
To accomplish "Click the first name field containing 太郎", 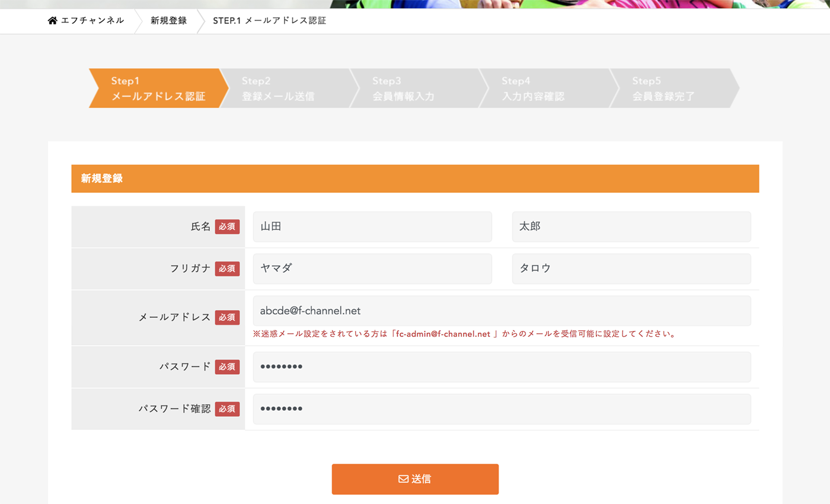I will pyautogui.click(x=631, y=227).
